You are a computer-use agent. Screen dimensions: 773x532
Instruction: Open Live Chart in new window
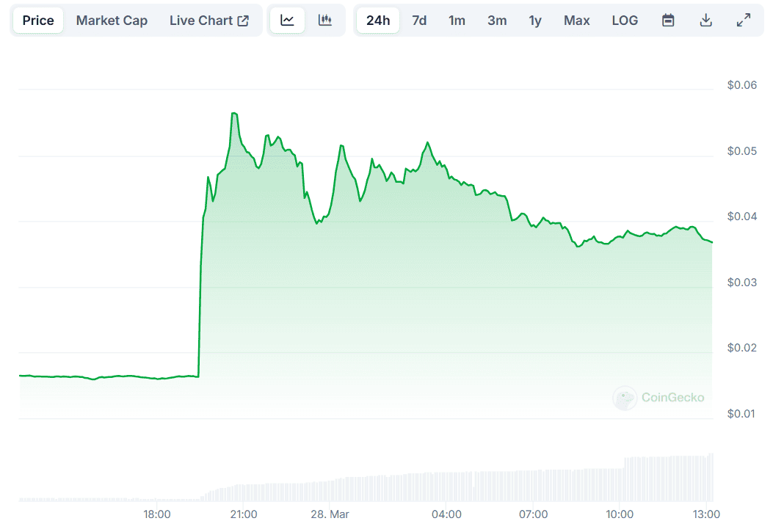209,21
